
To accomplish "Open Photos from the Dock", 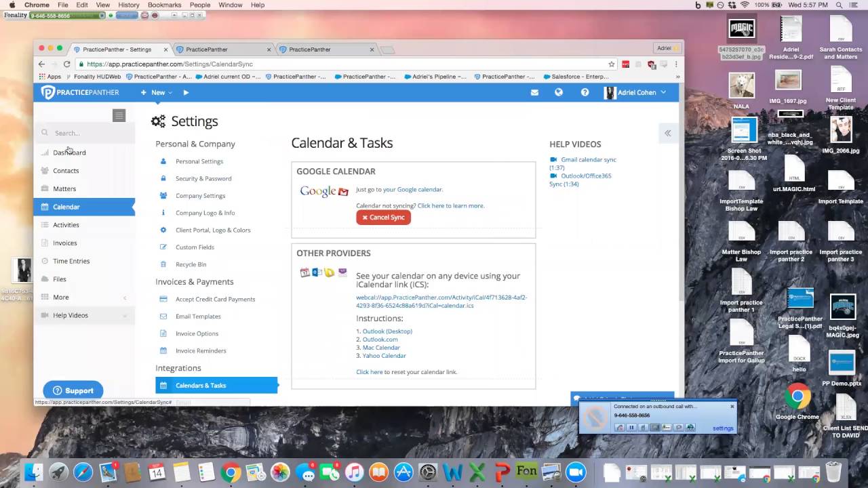I will pos(280,472).
